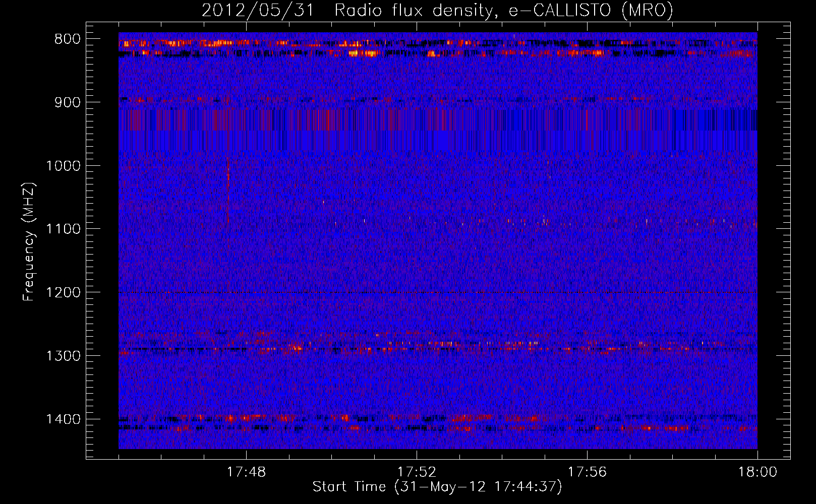Click the plot title 'Radio flux density, e-CALLISTO (MRO)'
The image size is (816, 504).
(504, 10)
